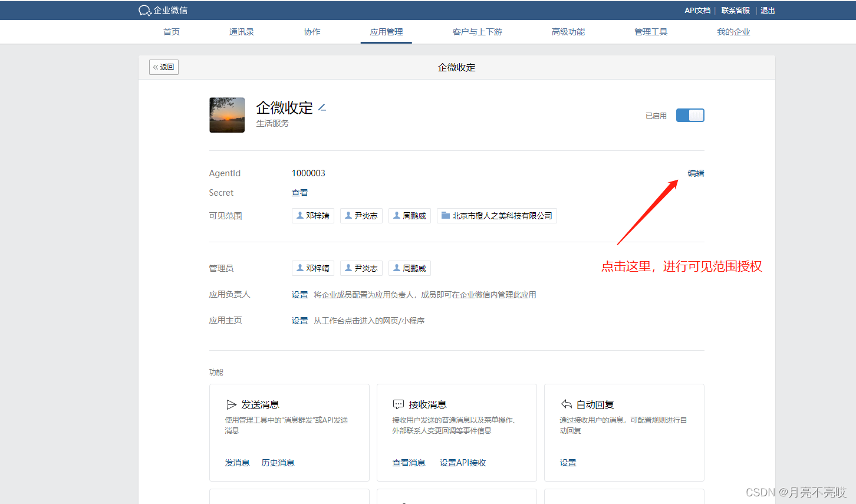Click 设置 in the 应用负责人 row
856x504 pixels.
299,295
